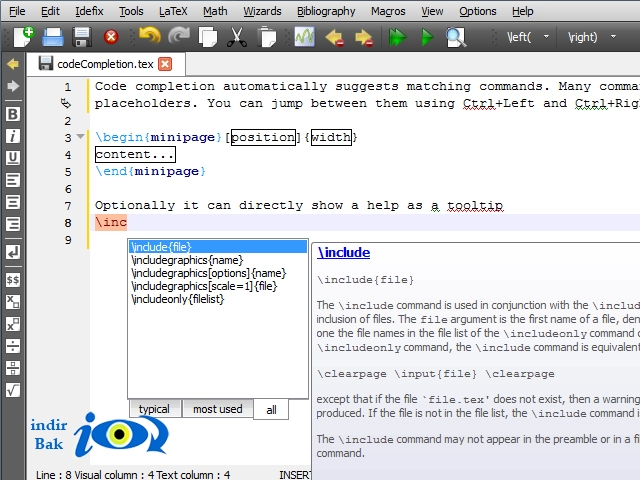This screenshot has width=640, height=480.
Task: Click the position placeholder box
Action: (263, 137)
